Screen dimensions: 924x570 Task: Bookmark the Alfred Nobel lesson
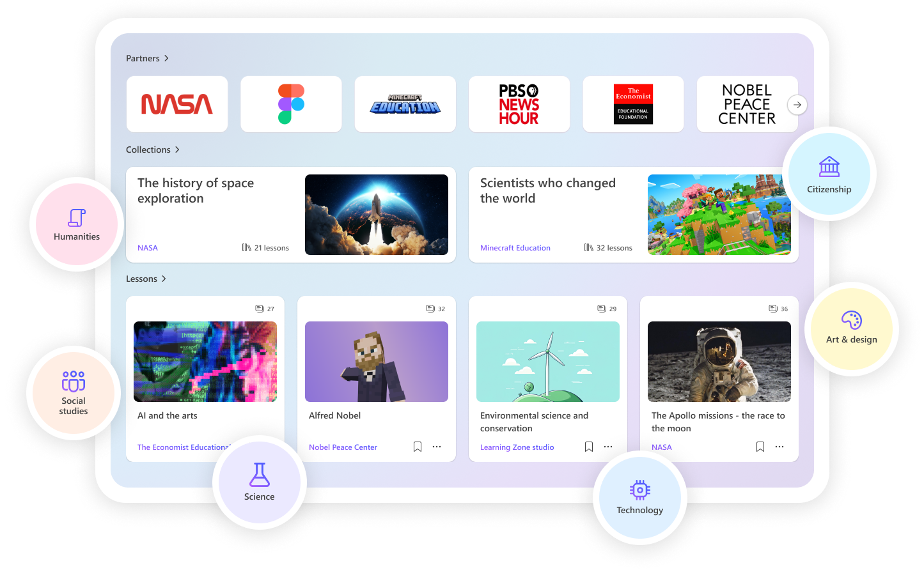[418, 447]
